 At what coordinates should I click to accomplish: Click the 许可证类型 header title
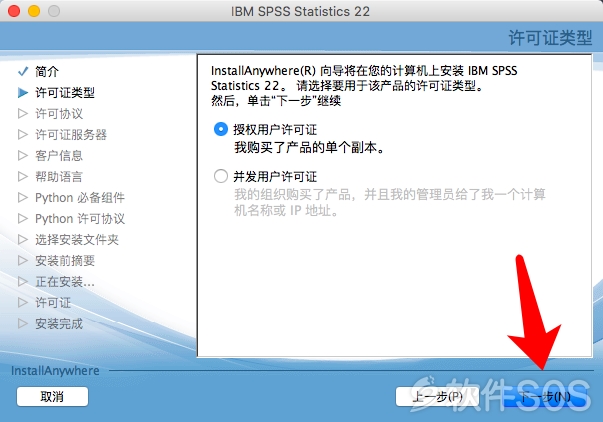pyautogui.click(x=550, y=38)
